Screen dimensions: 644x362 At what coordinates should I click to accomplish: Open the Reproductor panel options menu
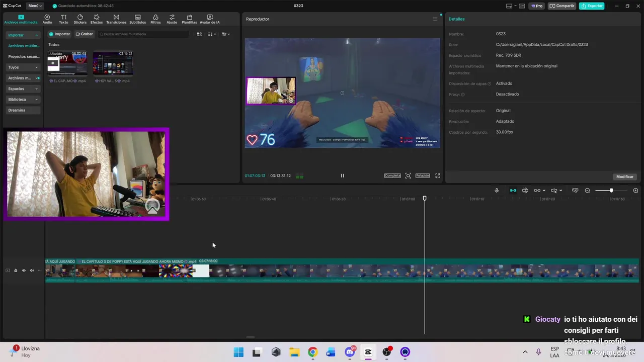click(435, 19)
